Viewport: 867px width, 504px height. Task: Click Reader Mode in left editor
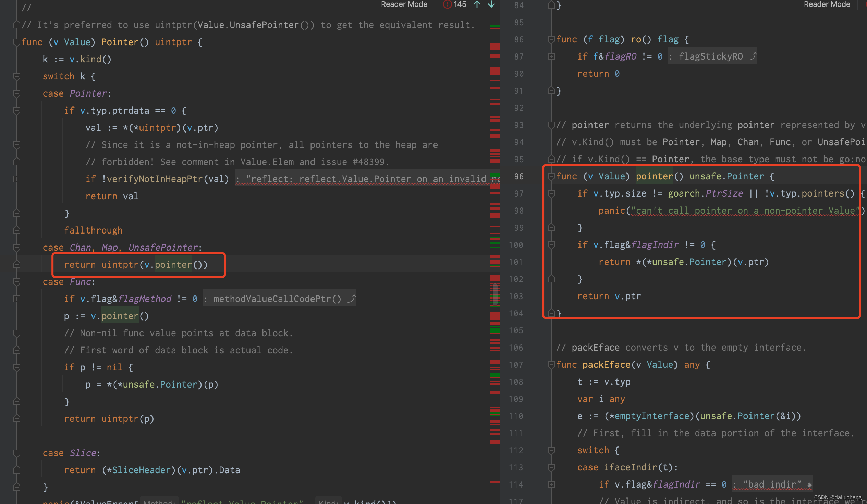[404, 4]
